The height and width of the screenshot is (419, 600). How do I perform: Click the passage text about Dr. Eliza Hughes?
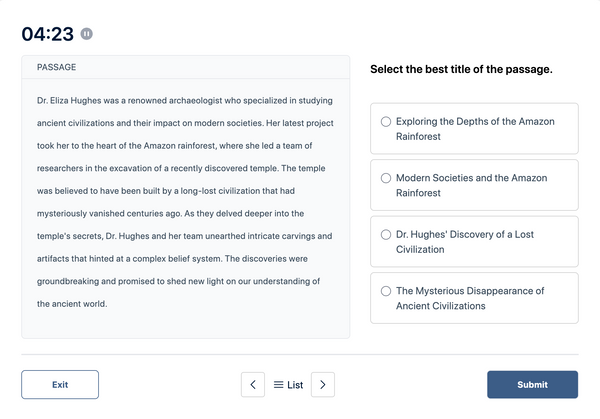click(x=185, y=202)
